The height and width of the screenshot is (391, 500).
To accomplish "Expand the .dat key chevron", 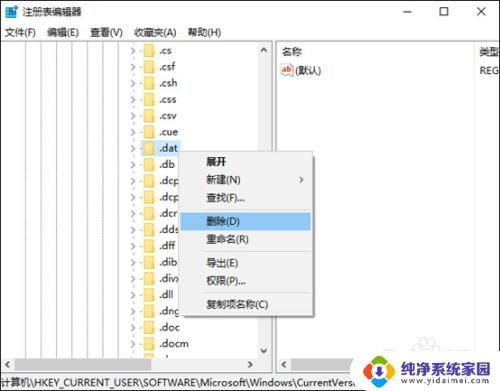I will [x=133, y=148].
